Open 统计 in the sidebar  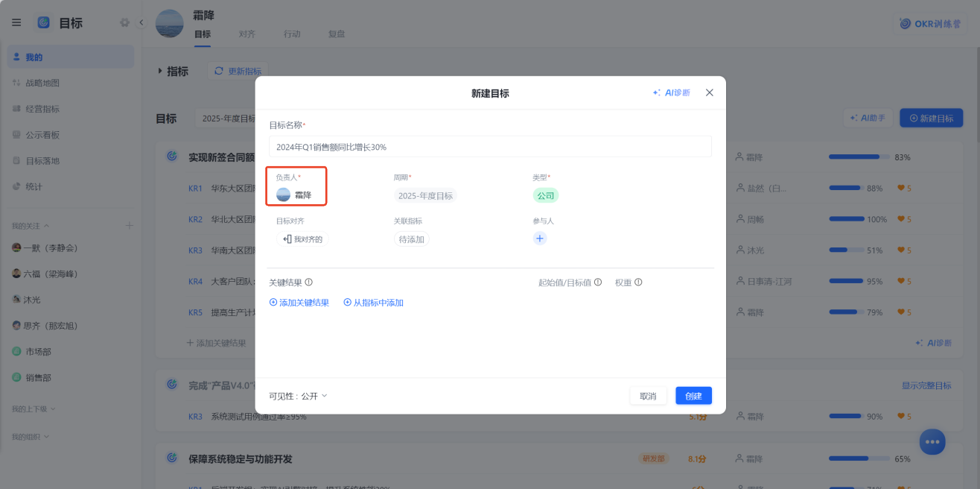[x=71, y=186]
